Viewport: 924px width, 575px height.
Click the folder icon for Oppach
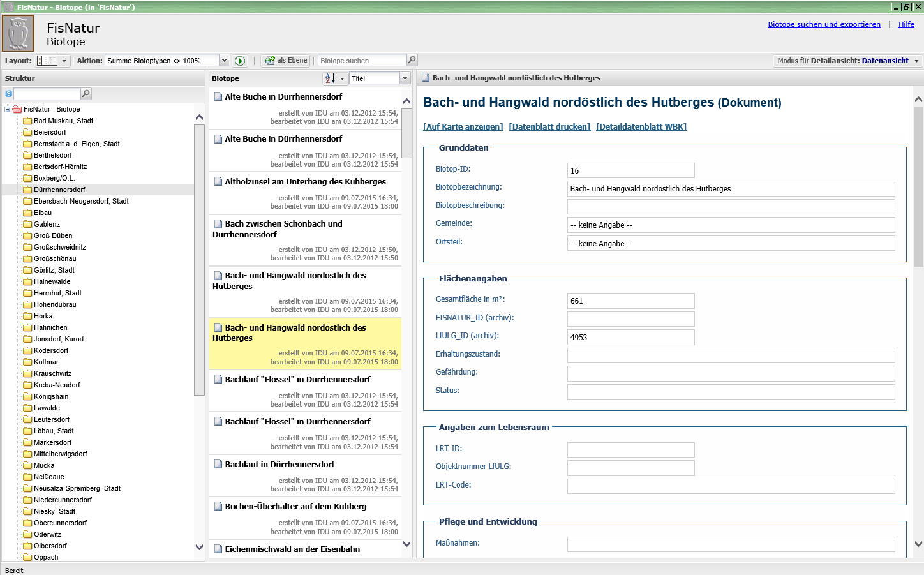(27, 557)
